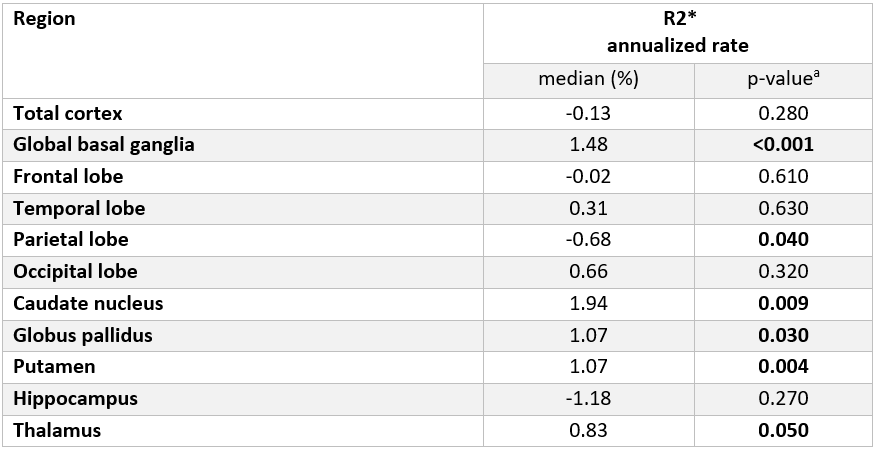Select the Global basal ganglia row label
Viewport: 877px width, 449px height.
click(x=104, y=145)
